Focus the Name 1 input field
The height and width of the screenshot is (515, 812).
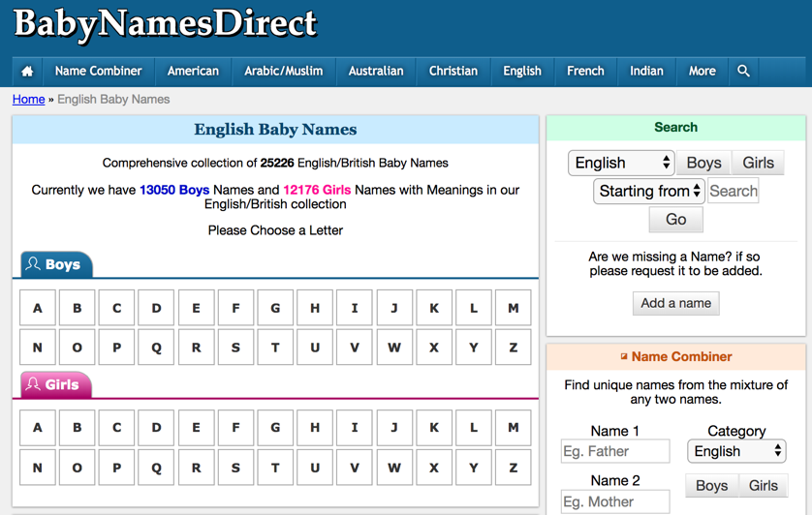615,451
